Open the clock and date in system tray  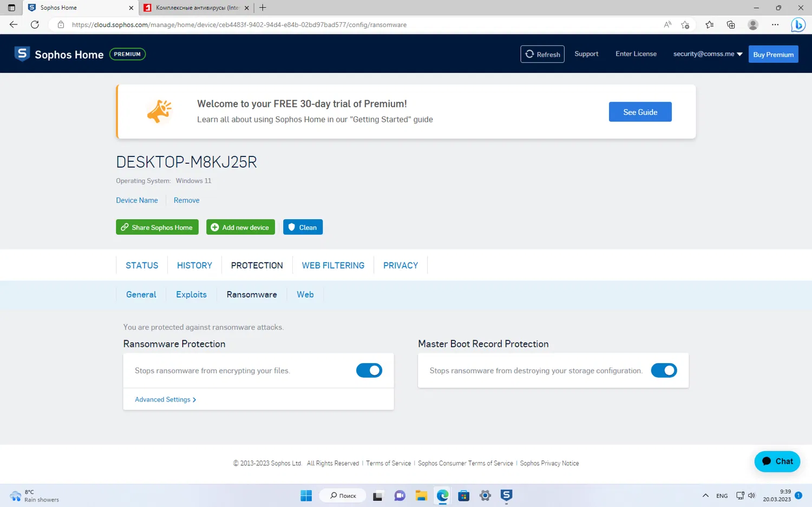point(777,496)
